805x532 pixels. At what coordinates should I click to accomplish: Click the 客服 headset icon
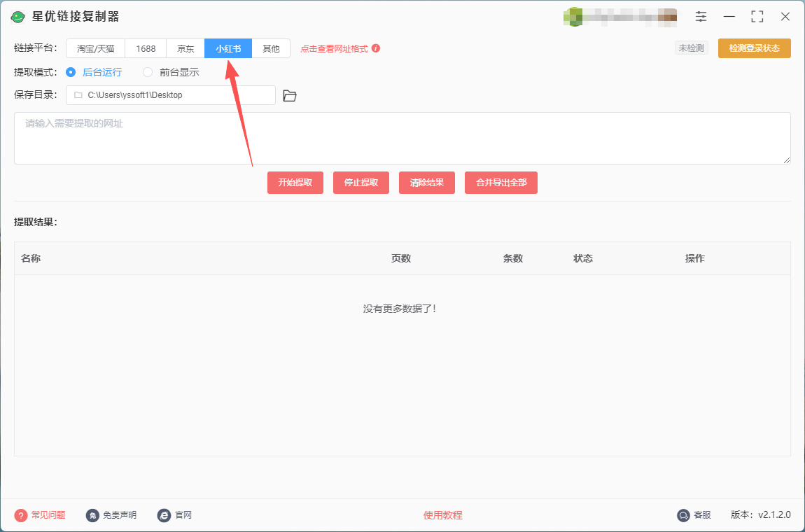point(683,515)
